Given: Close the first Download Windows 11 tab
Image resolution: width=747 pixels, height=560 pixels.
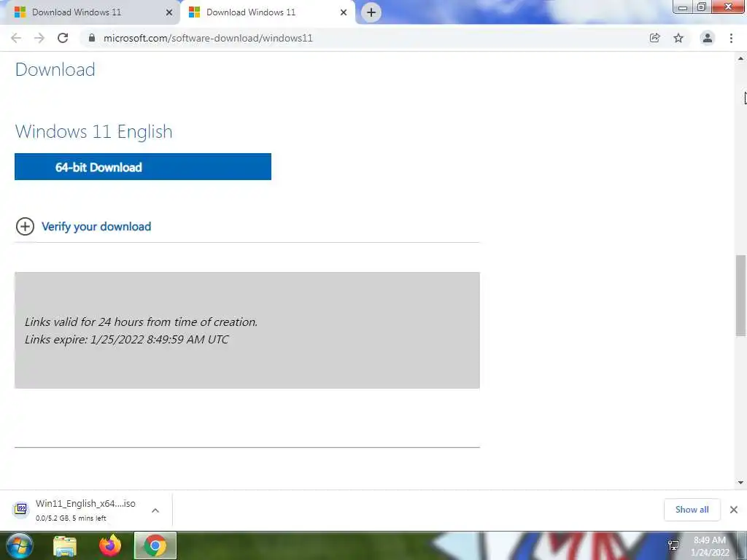Looking at the screenshot, I should click(169, 12).
